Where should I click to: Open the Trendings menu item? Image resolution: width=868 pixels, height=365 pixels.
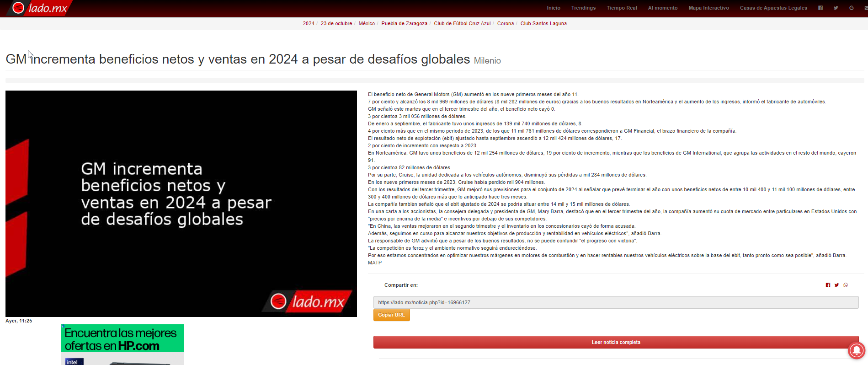(x=583, y=8)
